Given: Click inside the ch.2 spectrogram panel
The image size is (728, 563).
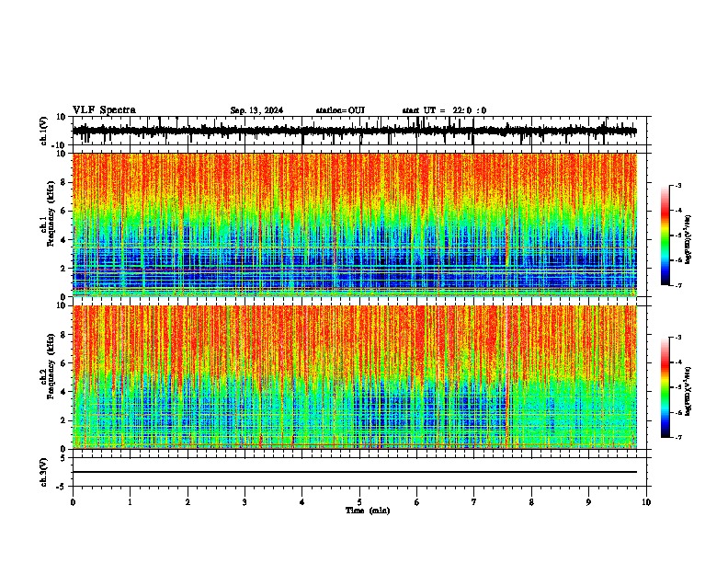Looking at the screenshot, I should 355,377.
